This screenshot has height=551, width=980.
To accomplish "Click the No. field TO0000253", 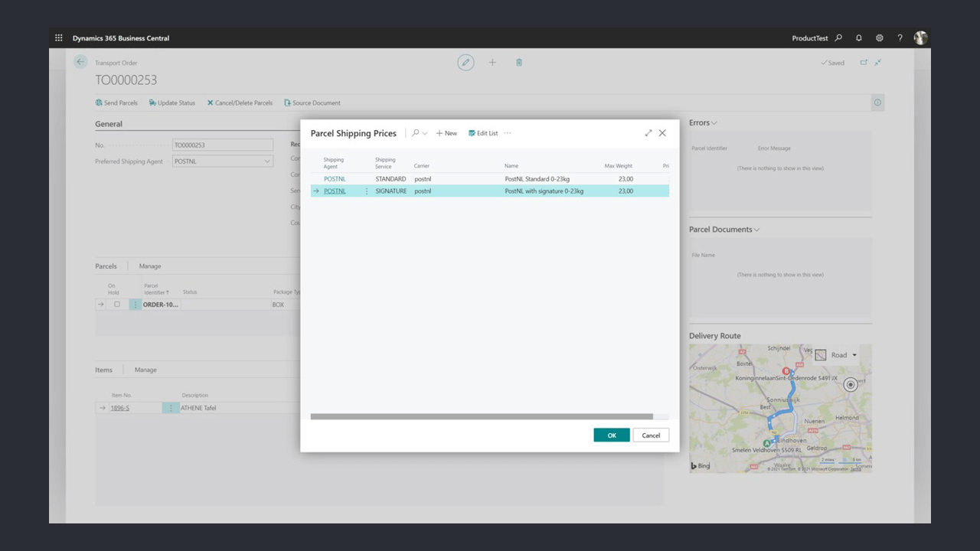I will 223,145.
